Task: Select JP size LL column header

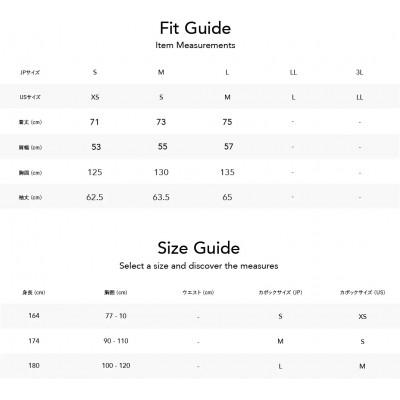Action: click(293, 72)
